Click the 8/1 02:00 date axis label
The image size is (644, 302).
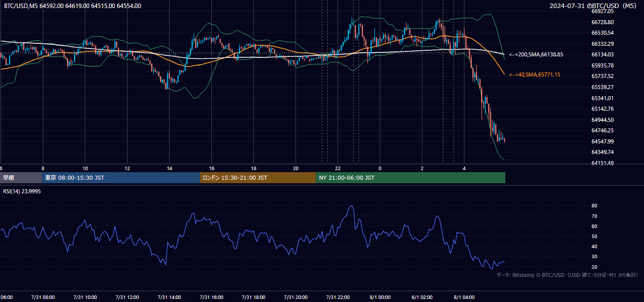422,297
